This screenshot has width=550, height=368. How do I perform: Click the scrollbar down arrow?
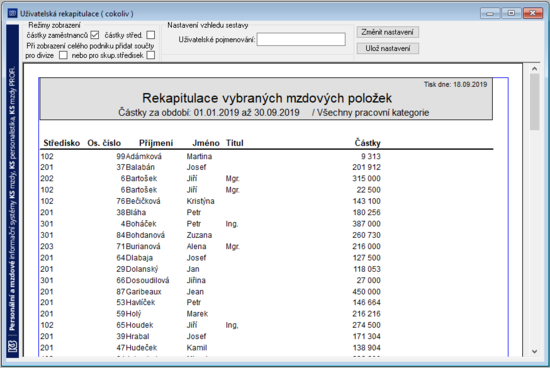[x=534, y=351]
